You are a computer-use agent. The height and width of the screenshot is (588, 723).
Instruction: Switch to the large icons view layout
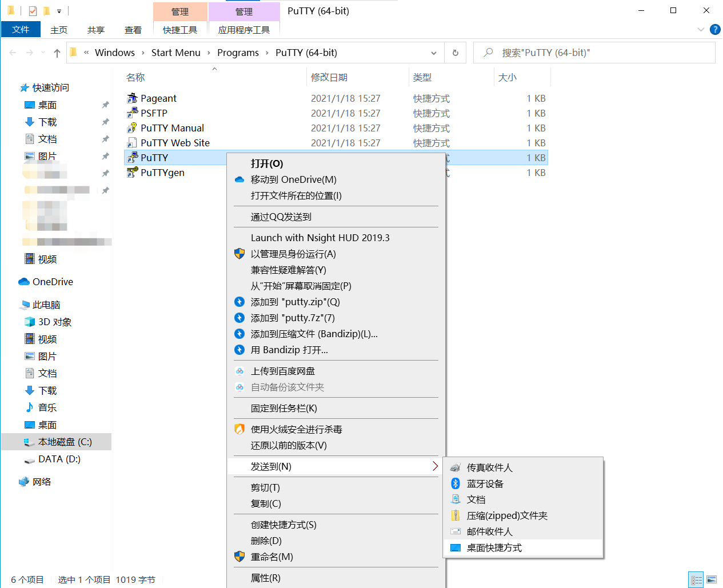[x=712, y=579]
